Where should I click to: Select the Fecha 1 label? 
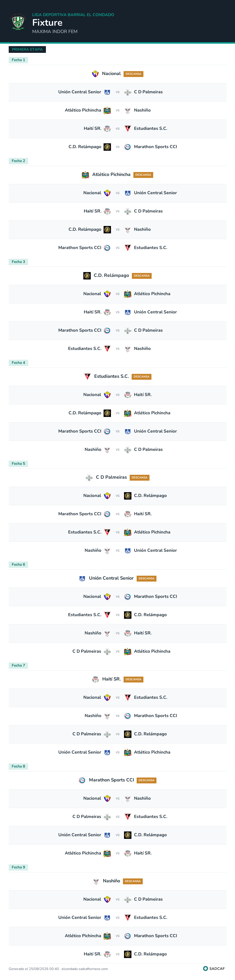[x=18, y=60]
